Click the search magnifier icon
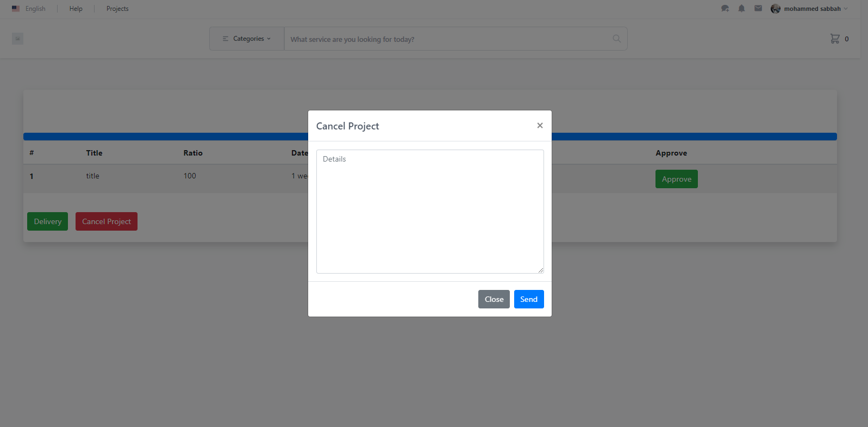This screenshot has height=427, width=868. [616, 39]
